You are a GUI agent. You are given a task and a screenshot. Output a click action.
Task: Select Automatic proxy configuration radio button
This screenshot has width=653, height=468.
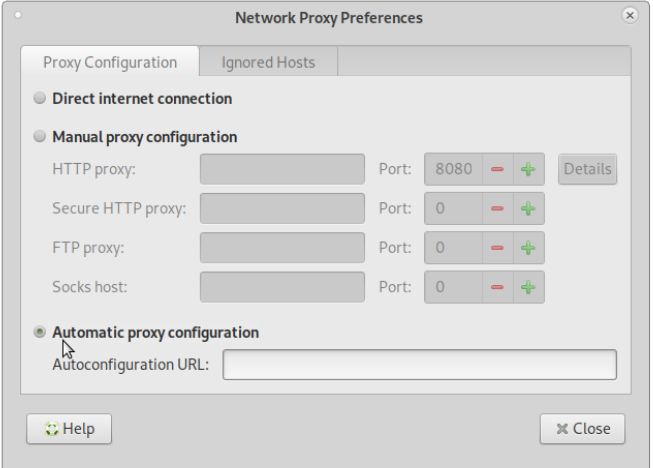(40, 332)
